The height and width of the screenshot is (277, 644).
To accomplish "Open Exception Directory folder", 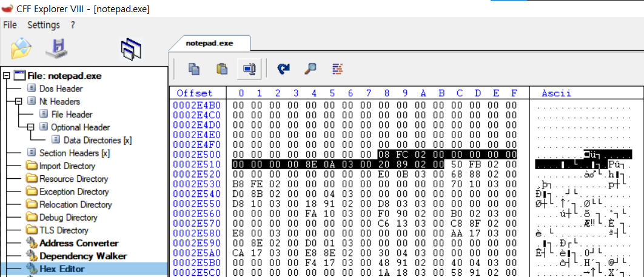I will coord(75,192).
